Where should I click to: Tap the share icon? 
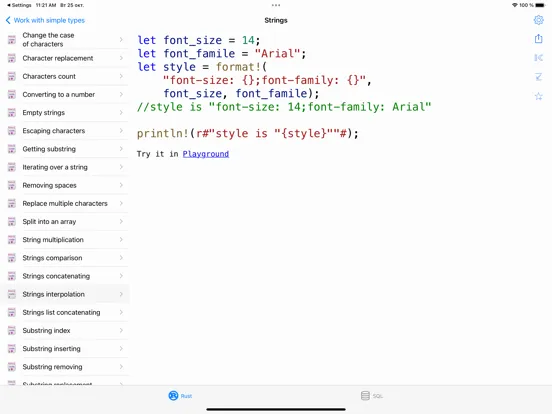click(x=538, y=38)
